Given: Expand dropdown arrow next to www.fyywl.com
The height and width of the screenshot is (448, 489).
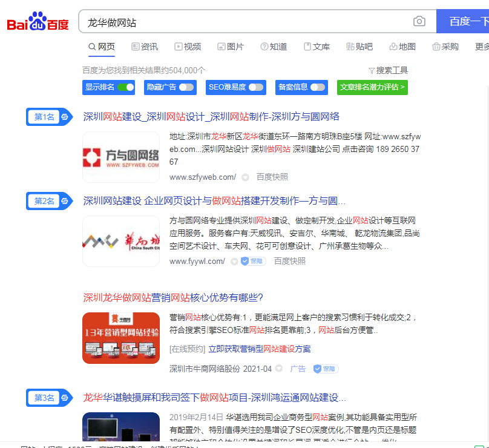Looking at the screenshot, I should click(x=234, y=262).
